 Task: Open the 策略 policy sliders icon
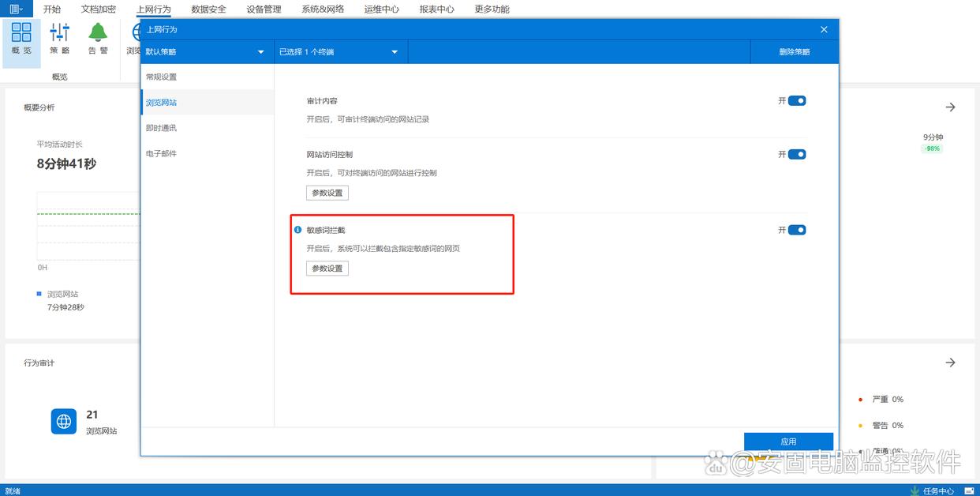tap(60, 33)
